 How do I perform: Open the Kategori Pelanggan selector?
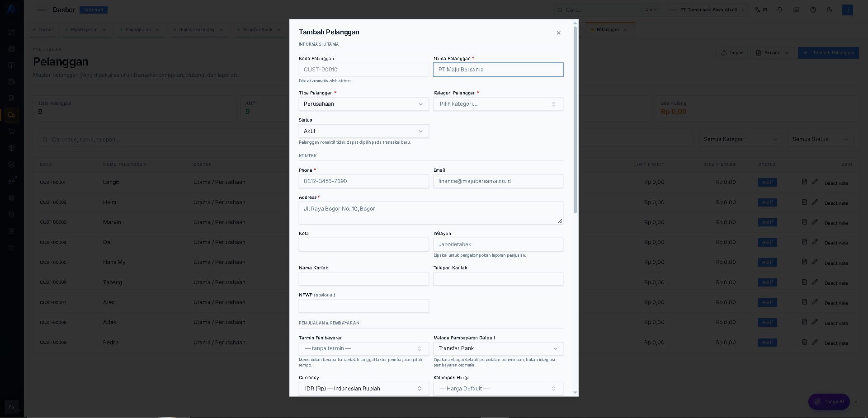tap(498, 104)
